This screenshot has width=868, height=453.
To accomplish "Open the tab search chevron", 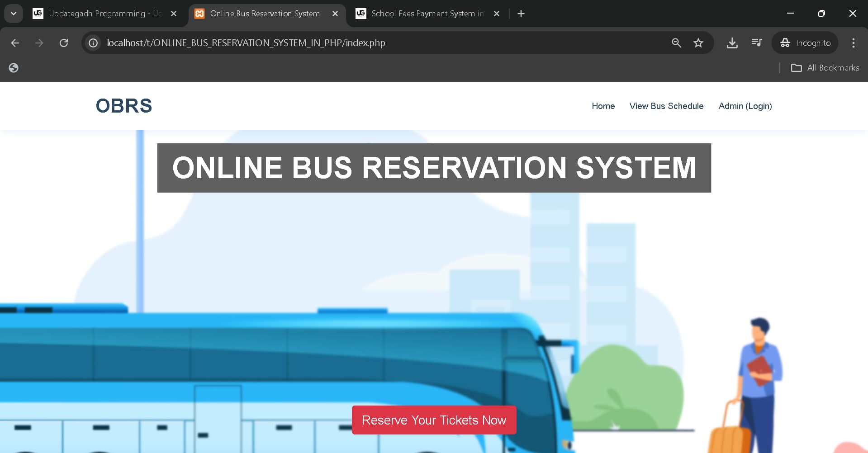I will coord(13,13).
